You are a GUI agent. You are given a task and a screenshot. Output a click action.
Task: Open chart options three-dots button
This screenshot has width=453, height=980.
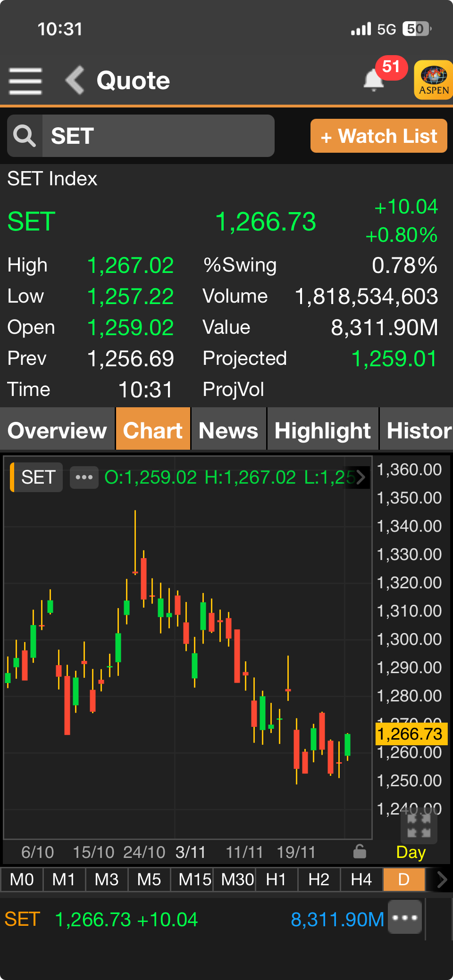tap(84, 478)
